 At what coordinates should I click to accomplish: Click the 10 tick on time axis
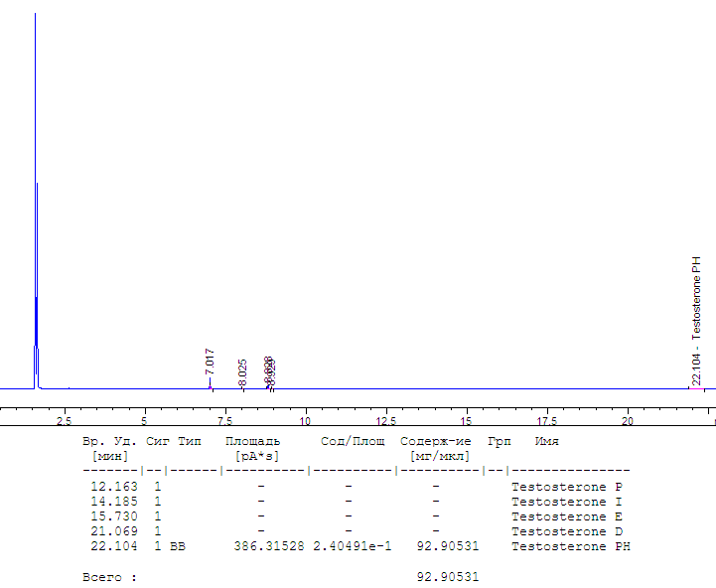[306, 421]
